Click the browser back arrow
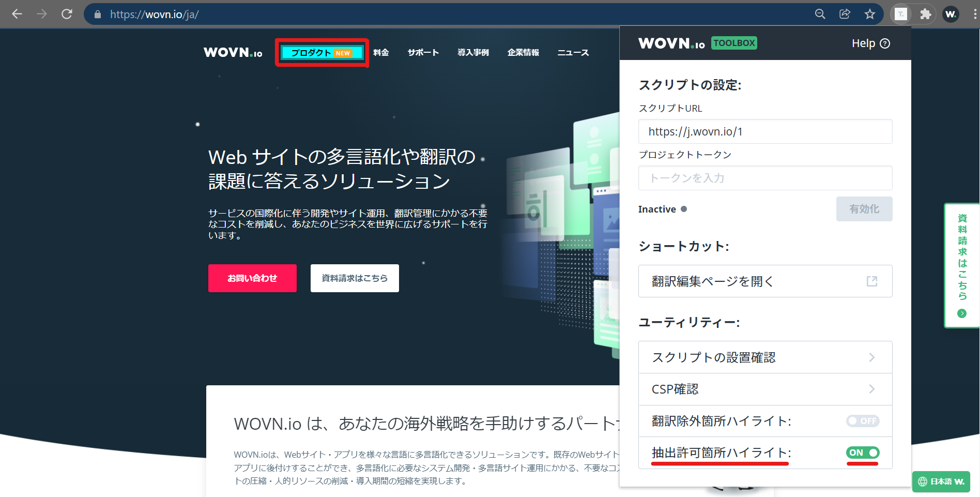 tap(17, 14)
